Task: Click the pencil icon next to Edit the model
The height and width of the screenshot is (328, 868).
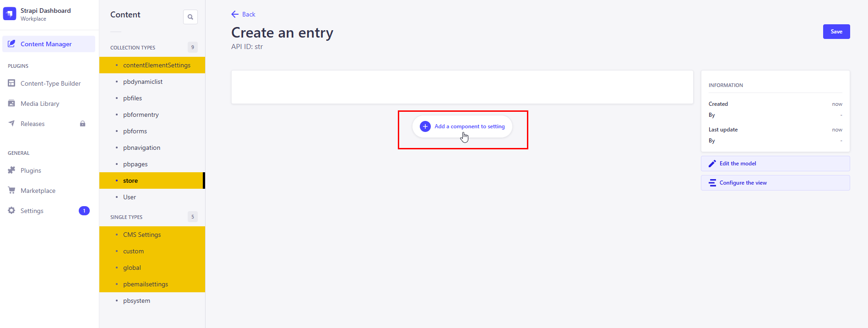Action: (712, 163)
